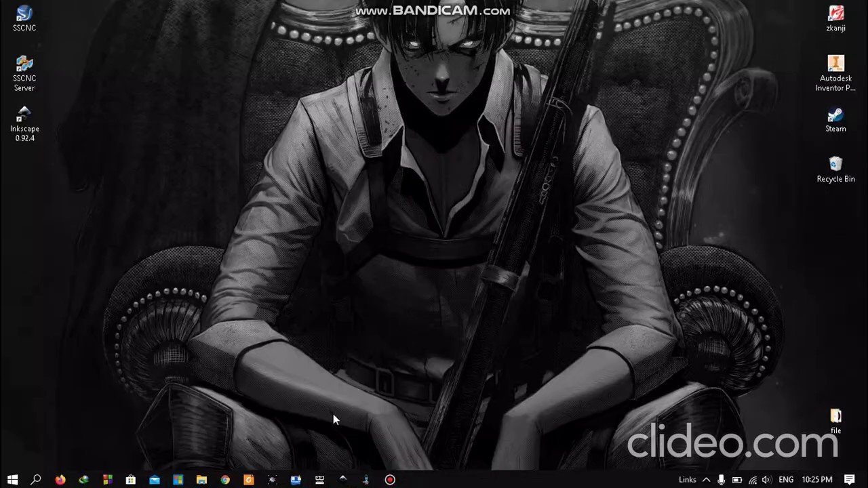Launch Google Chrome from taskbar

[225, 479]
